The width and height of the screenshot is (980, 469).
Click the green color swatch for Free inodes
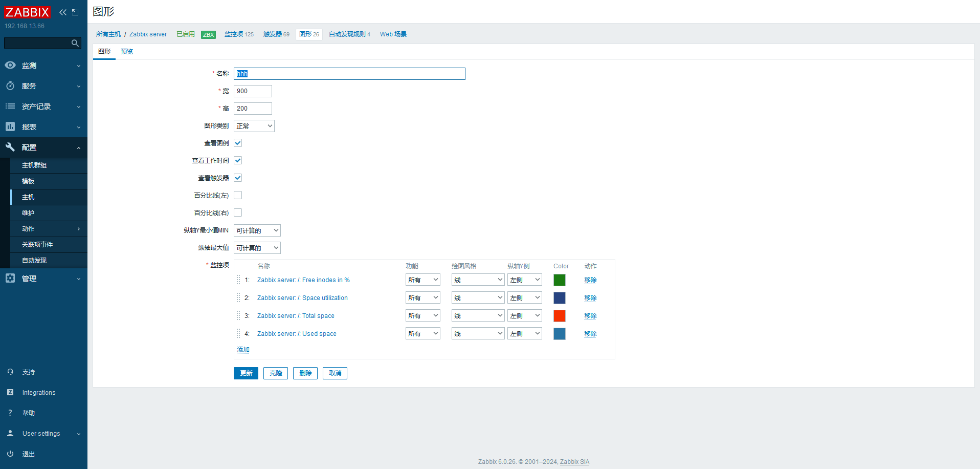560,280
